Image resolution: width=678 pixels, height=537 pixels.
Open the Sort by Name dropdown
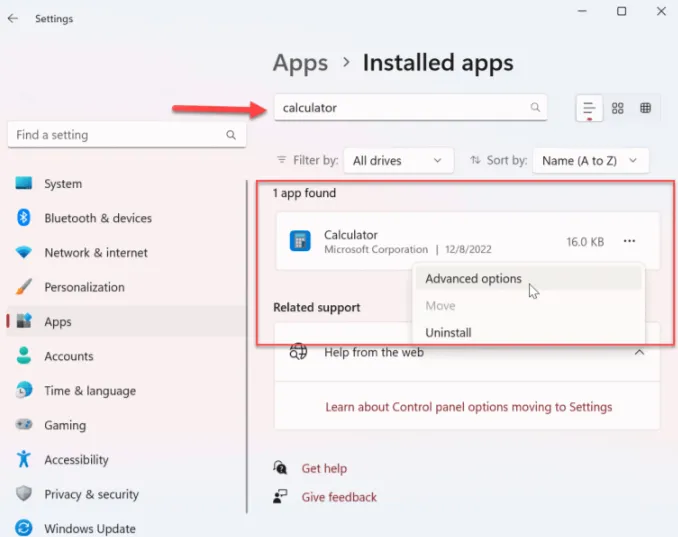[x=590, y=160]
